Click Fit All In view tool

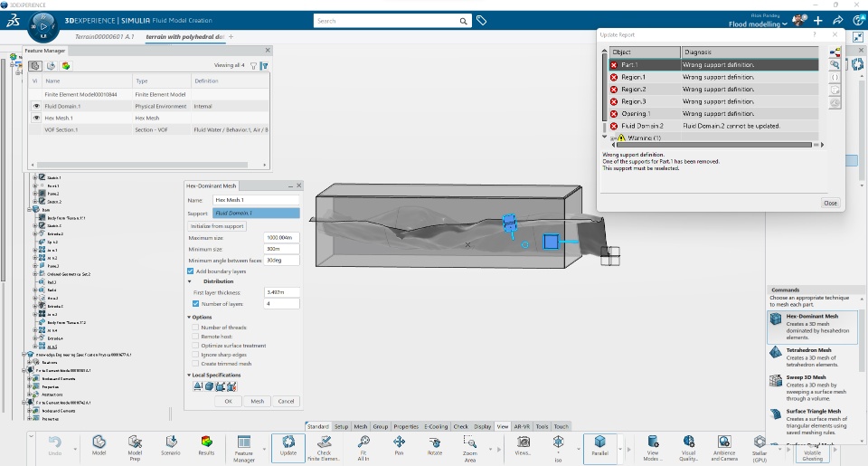(363, 448)
